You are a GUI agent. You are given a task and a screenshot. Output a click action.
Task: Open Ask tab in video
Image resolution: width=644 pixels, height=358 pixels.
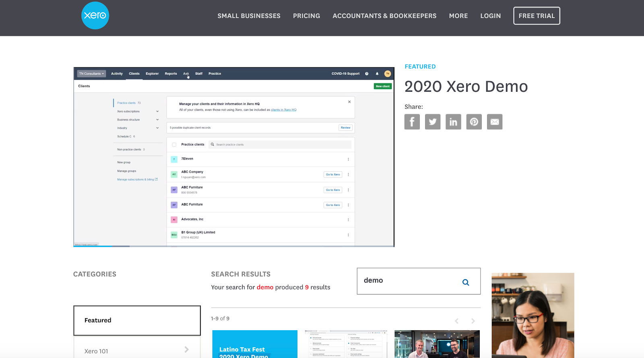pyautogui.click(x=186, y=74)
